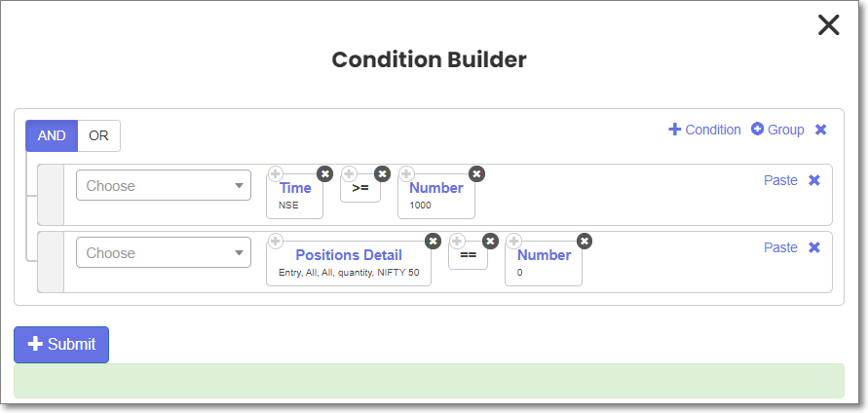Remove the == operator block

[490, 241]
